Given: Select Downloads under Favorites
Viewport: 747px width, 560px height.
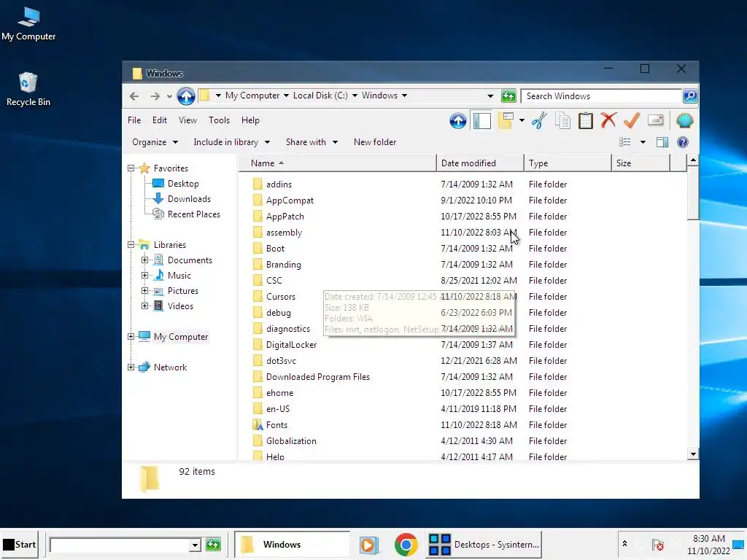Looking at the screenshot, I should pos(189,199).
